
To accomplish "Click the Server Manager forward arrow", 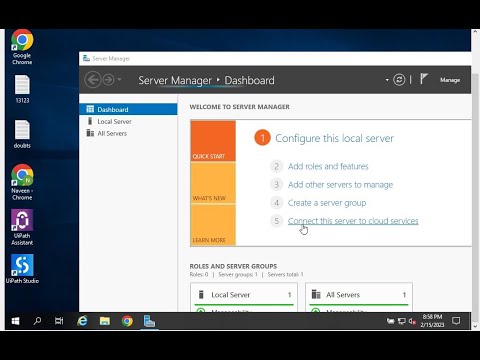I will coord(108,80).
